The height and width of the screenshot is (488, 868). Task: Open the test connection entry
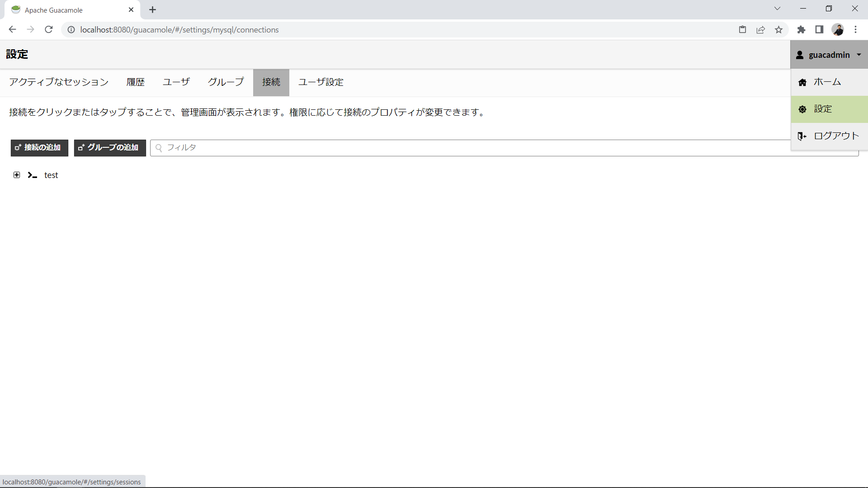point(51,175)
